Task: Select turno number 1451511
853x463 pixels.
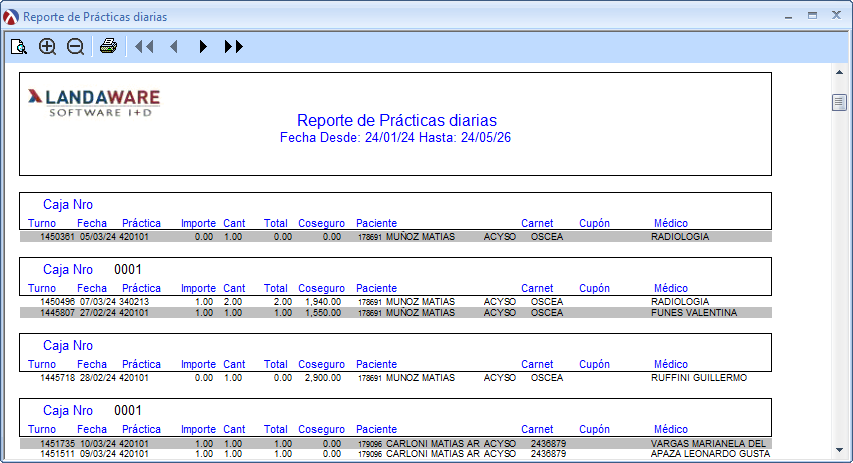Action: click(57, 454)
